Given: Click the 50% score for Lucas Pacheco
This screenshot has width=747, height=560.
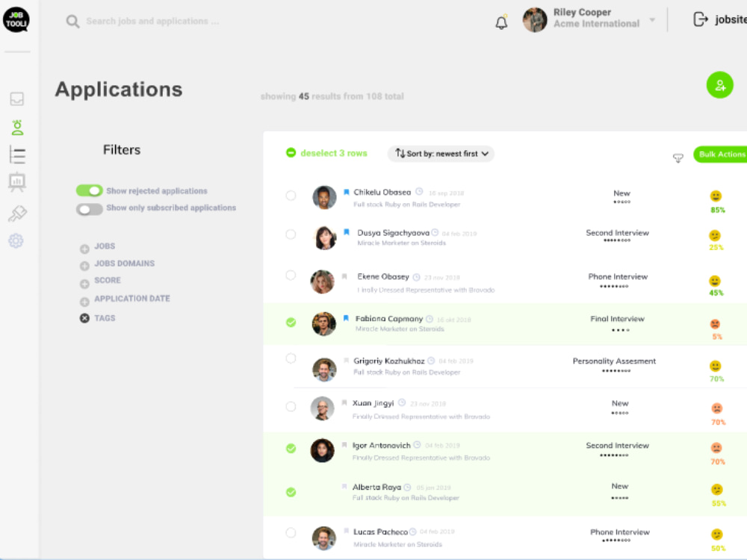Looking at the screenshot, I should [x=718, y=548].
